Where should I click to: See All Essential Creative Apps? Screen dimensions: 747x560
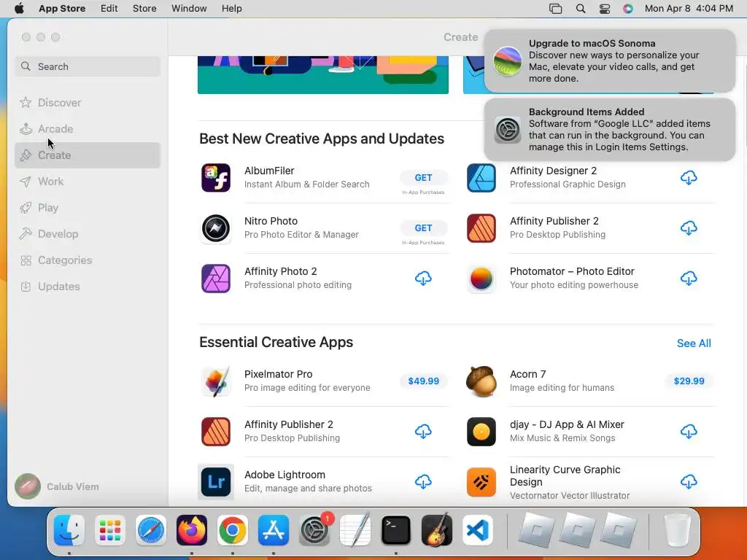coord(694,343)
